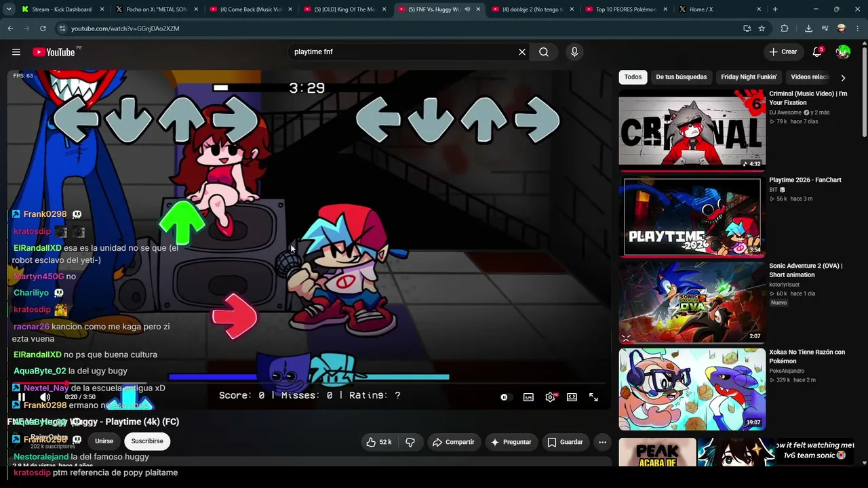This screenshot has height=488, width=868.
Task: Click the Preguntar button
Action: tap(511, 442)
